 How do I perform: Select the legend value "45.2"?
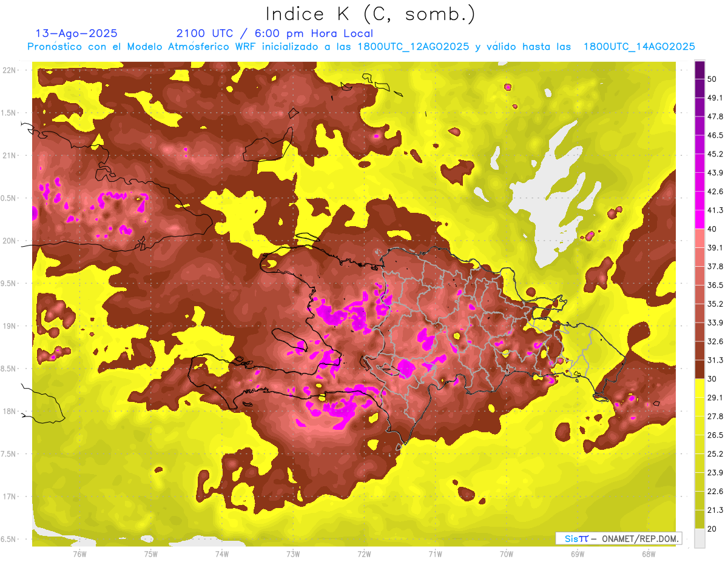[x=715, y=154]
